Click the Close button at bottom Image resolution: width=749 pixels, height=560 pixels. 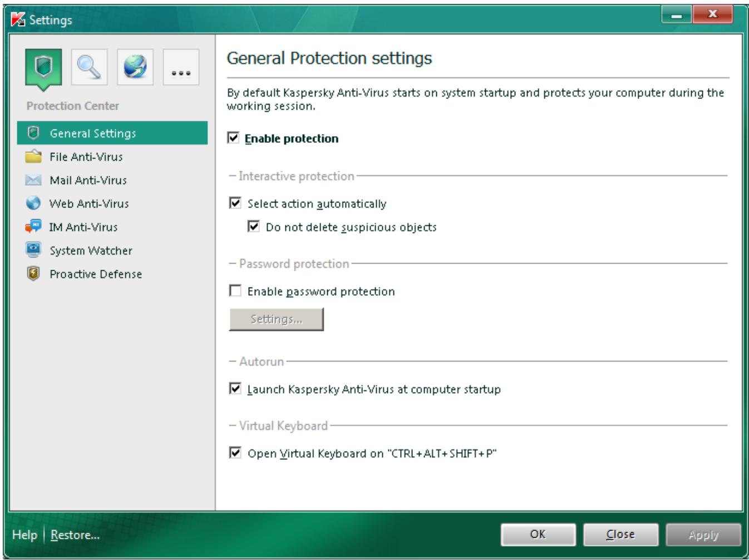pos(620,534)
